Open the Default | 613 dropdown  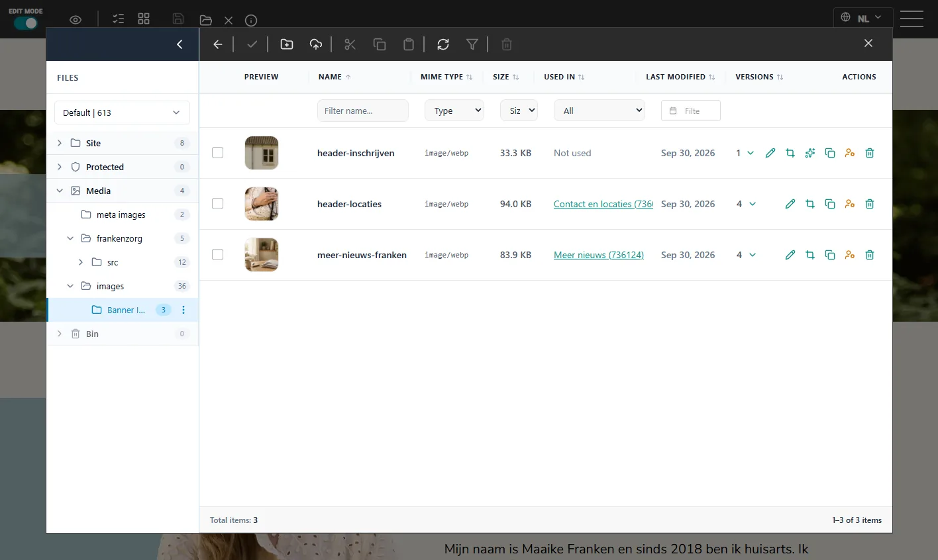click(122, 113)
